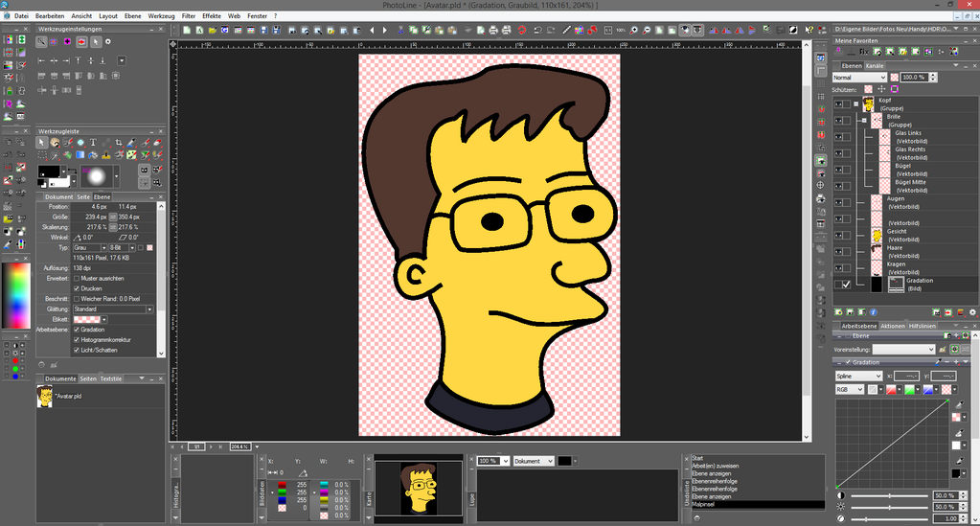Open the Typ Grau dropdown

click(90, 248)
